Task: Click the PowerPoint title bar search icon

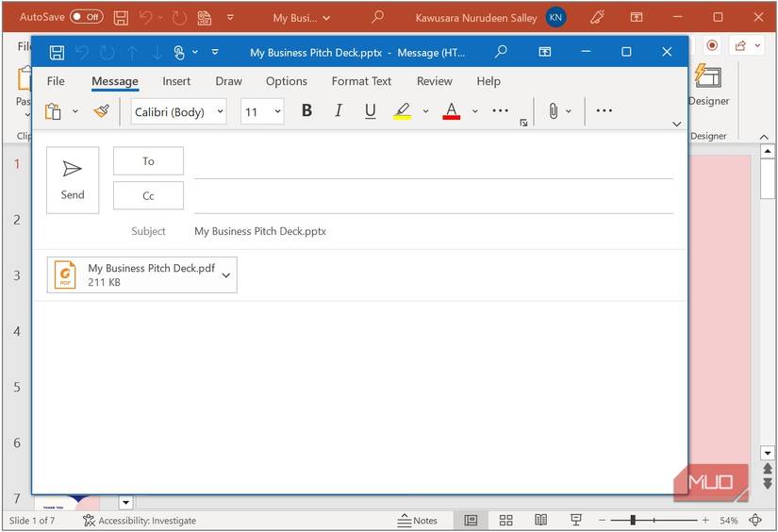Action: 377,17
